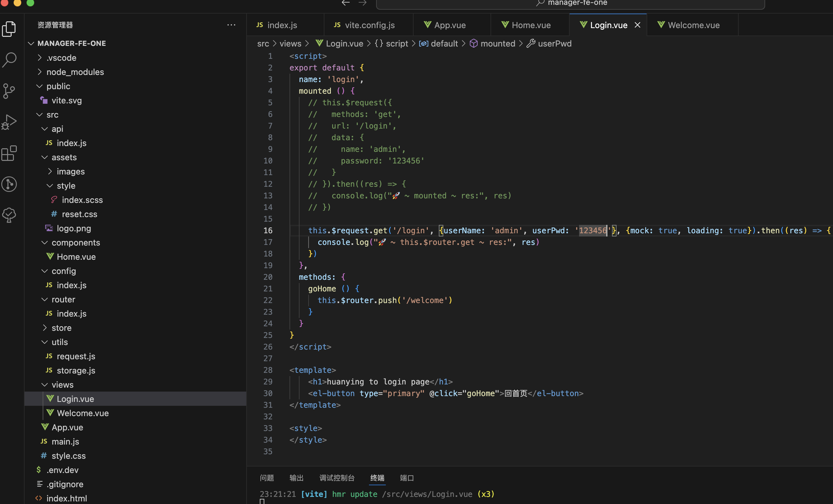Open the .gitignore file
The image size is (833, 504).
135,484
